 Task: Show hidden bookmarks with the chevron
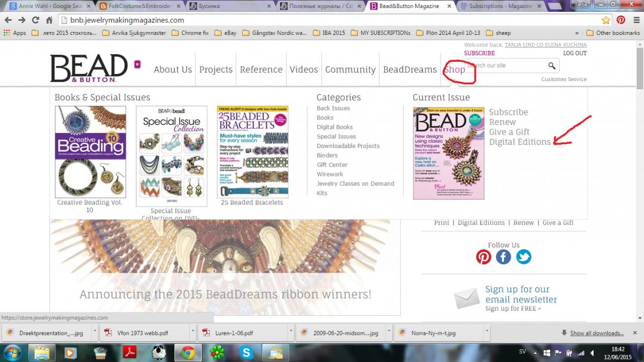pos(576,33)
